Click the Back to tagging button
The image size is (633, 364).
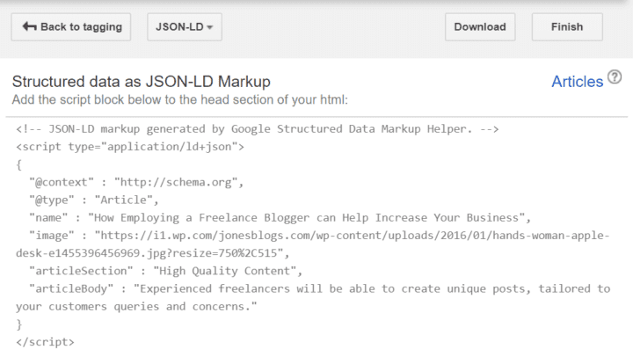70,27
